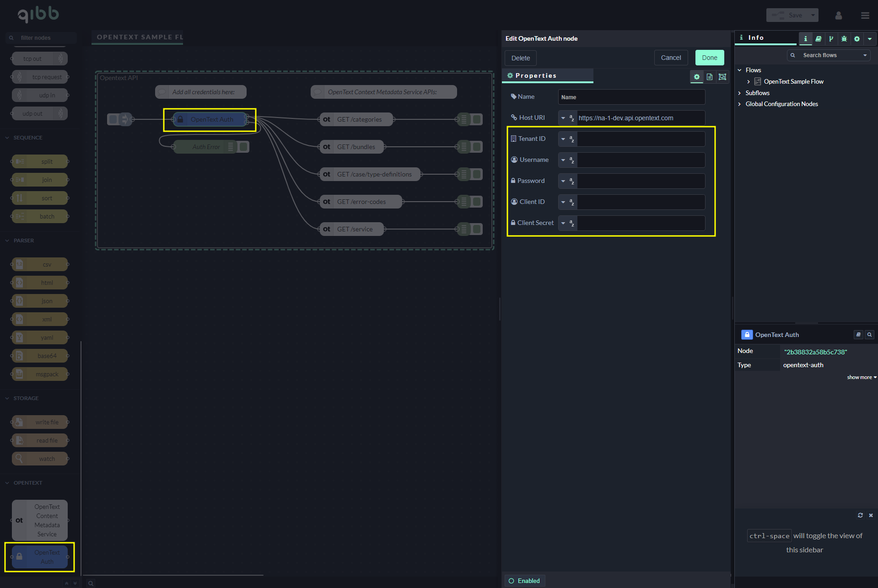The image size is (878, 588).
Task: Open the hamburger main menu
Action: [865, 16]
